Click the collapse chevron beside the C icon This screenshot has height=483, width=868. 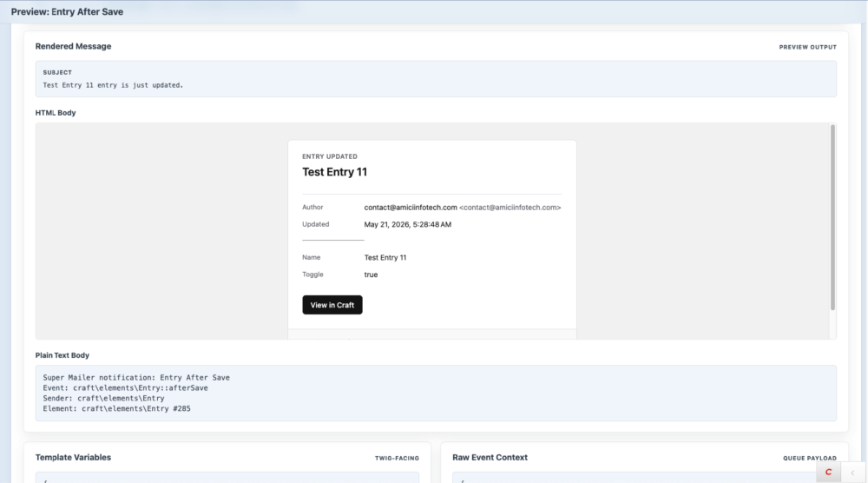[852, 473]
